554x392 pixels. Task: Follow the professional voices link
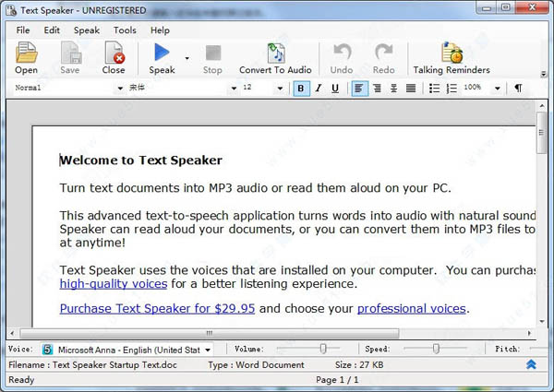(412, 309)
